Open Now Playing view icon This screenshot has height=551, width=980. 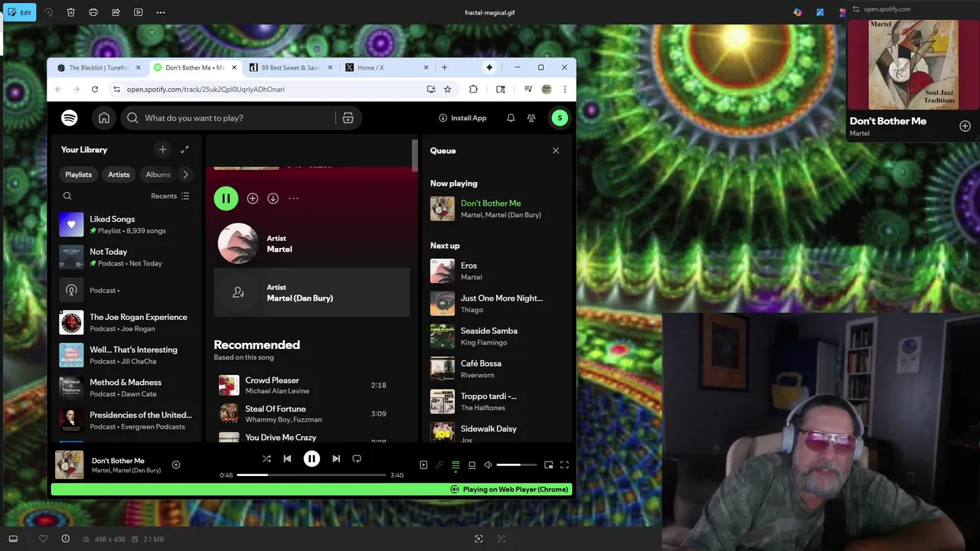[x=423, y=465]
